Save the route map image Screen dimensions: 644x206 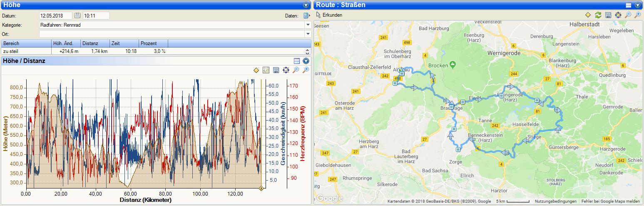[x=608, y=15]
